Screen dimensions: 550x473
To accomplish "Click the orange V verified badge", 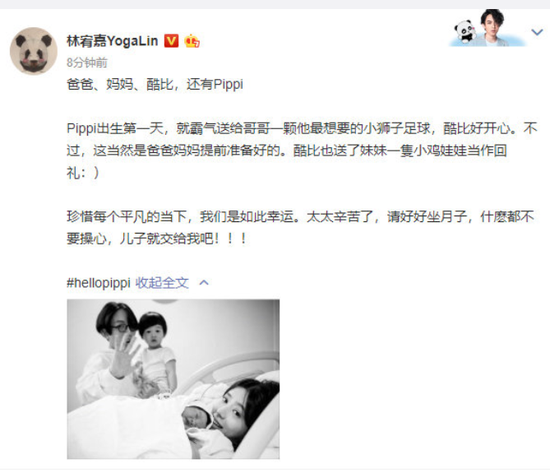I will tap(172, 41).
